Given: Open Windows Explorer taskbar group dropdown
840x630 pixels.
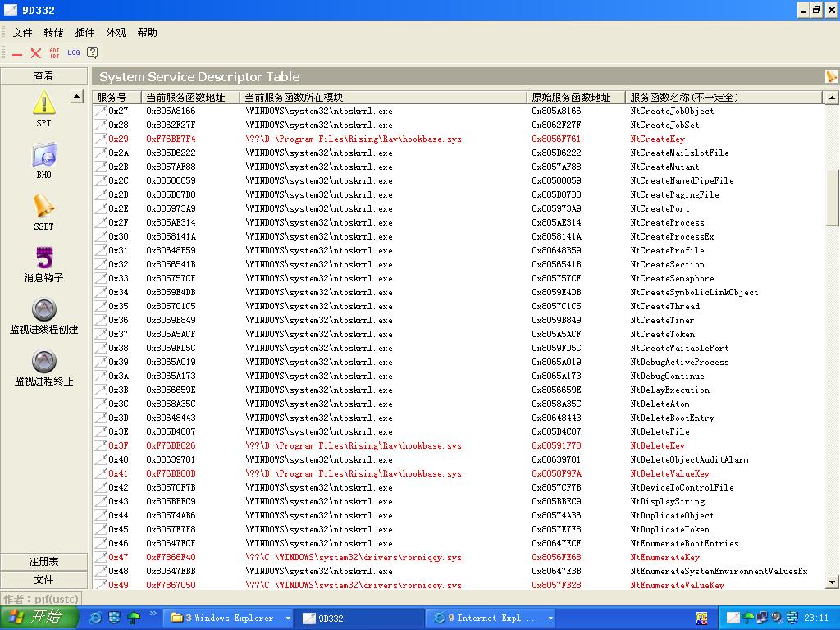Looking at the screenshot, I should [288, 618].
